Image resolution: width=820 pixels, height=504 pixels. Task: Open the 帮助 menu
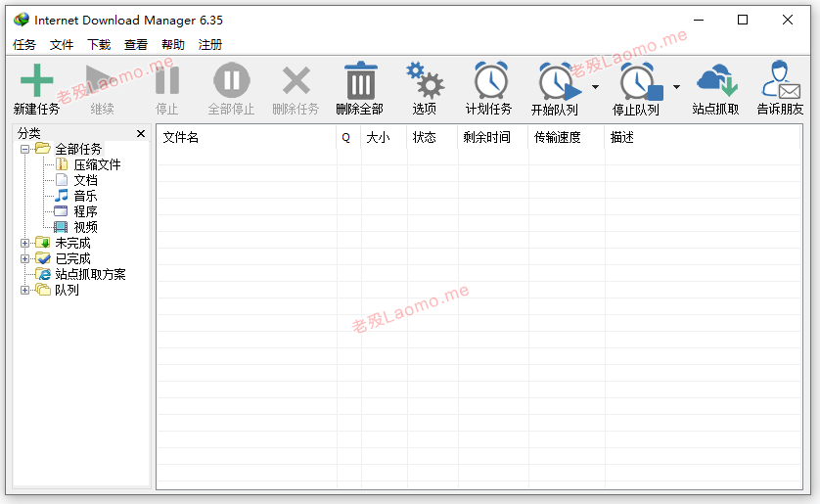point(173,45)
